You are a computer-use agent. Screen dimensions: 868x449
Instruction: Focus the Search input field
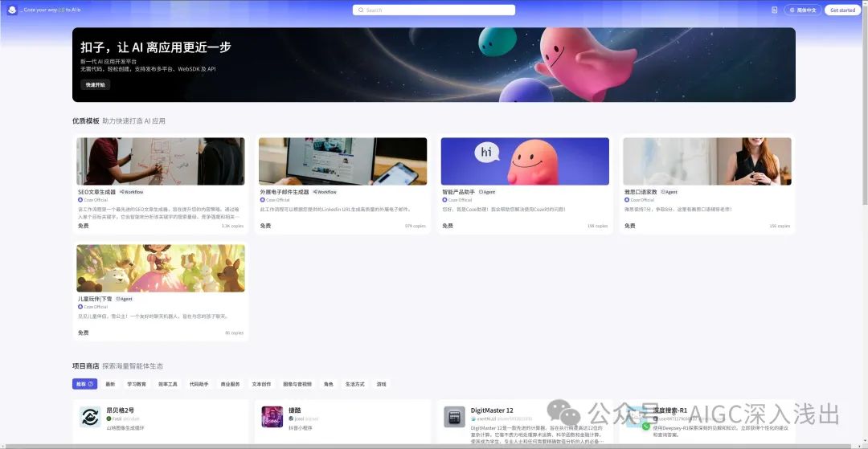coord(433,10)
